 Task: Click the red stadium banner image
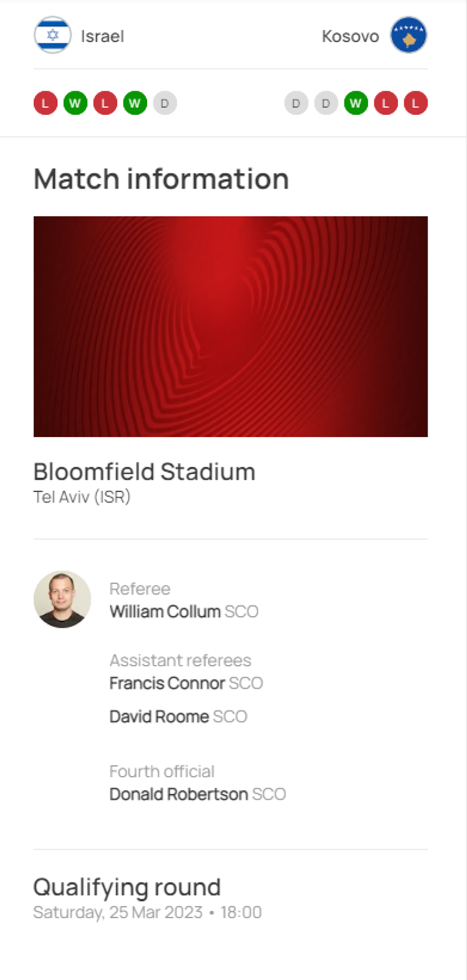point(231,326)
